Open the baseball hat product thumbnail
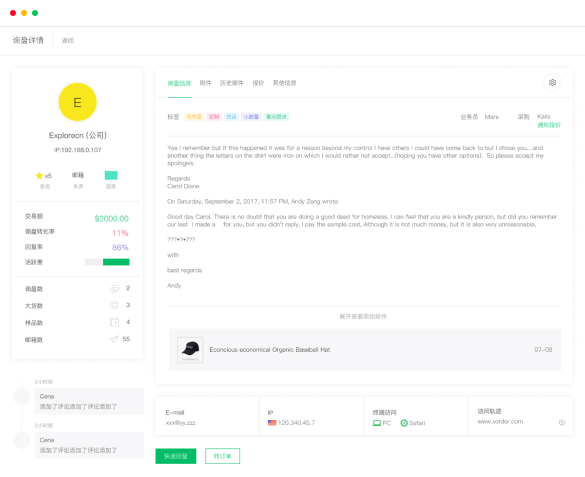Screen dimensions: 585x477 click(190, 350)
